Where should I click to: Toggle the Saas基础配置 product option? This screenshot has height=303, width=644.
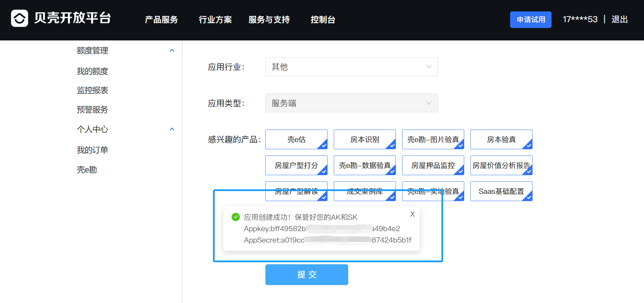pos(501,191)
